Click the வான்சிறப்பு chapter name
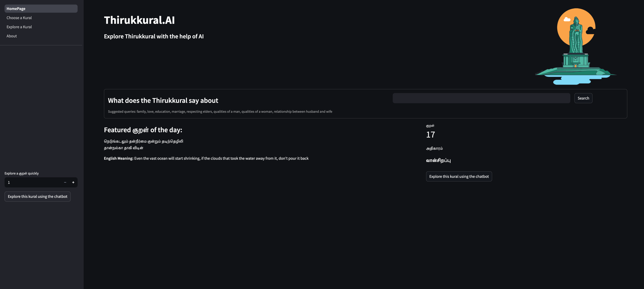Image resolution: width=644 pixels, height=289 pixels. (438, 160)
